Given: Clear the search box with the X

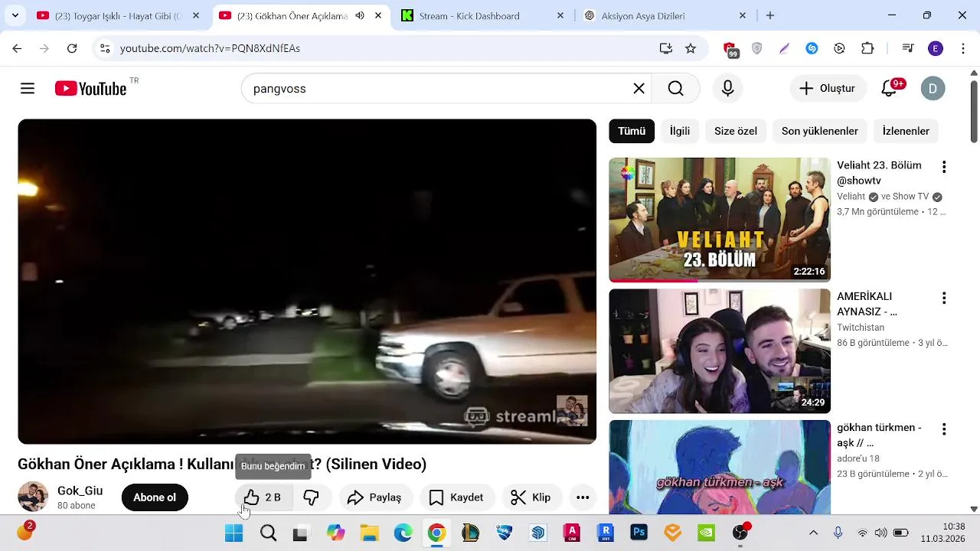Looking at the screenshot, I should click(x=639, y=89).
